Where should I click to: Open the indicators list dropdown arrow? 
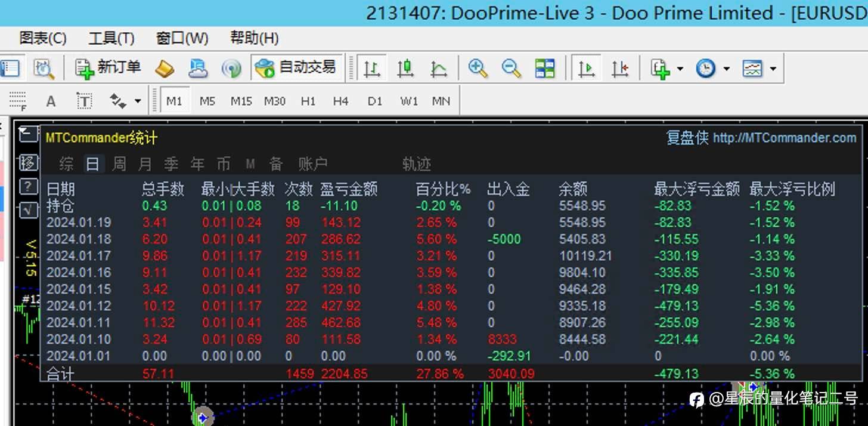680,69
